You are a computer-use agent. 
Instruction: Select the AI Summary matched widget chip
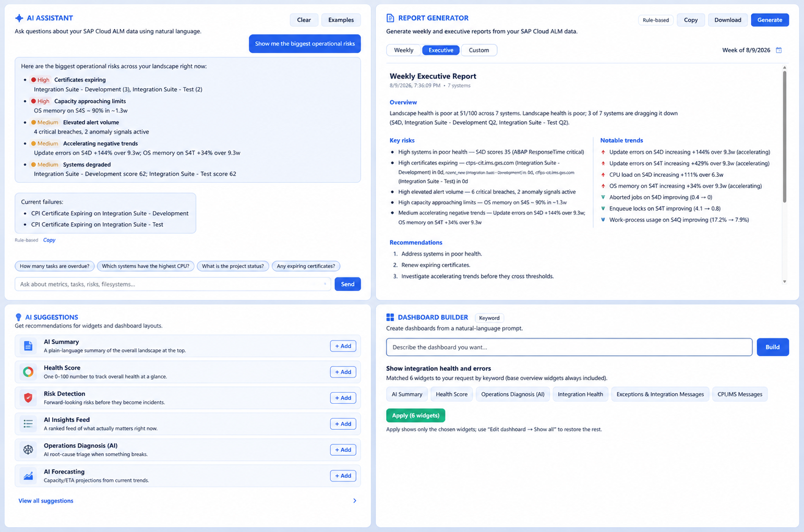click(x=407, y=394)
